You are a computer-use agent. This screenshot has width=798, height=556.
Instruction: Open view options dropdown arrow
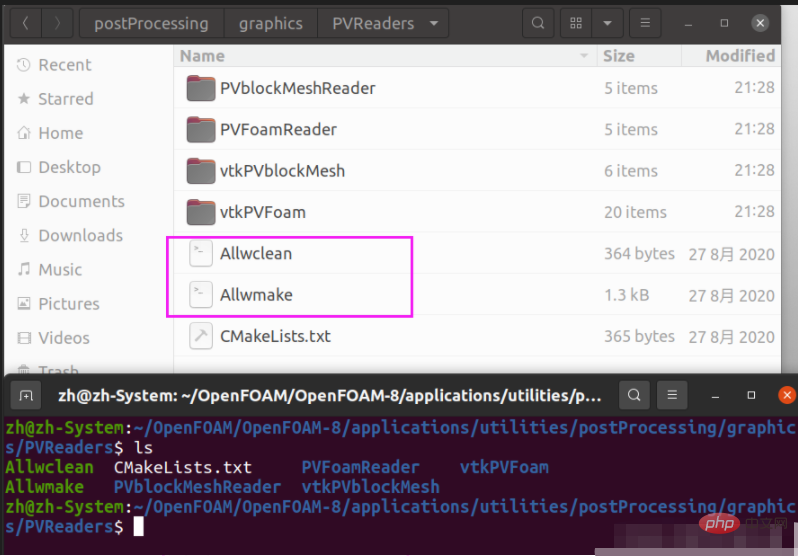(607, 23)
